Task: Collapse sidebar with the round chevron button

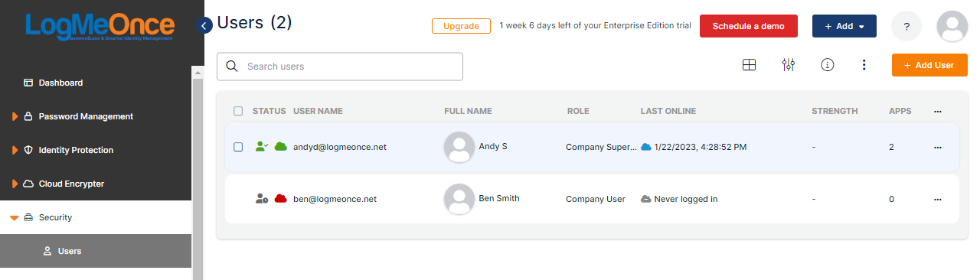Action: click(204, 25)
